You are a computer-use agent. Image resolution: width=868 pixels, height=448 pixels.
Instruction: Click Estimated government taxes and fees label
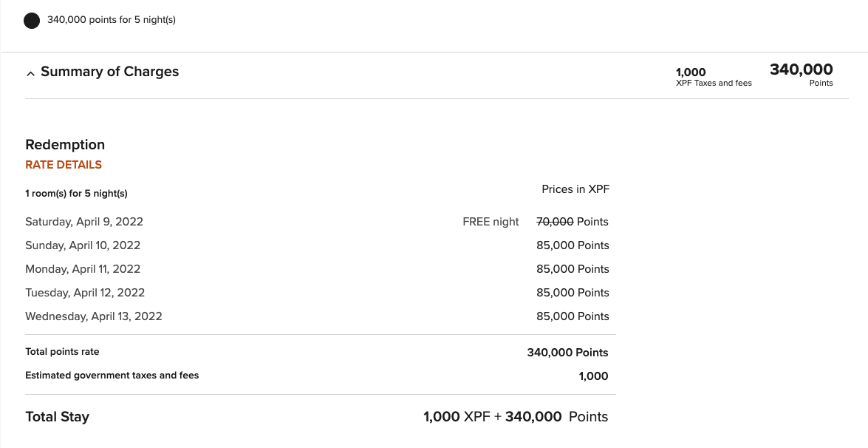coord(112,376)
